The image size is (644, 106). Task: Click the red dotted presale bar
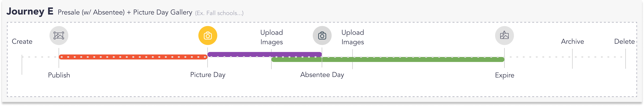point(132,57)
